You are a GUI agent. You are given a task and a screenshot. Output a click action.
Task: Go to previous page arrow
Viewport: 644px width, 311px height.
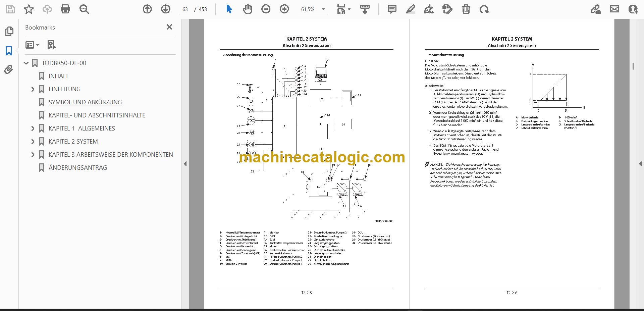pyautogui.click(x=147, y=9)
